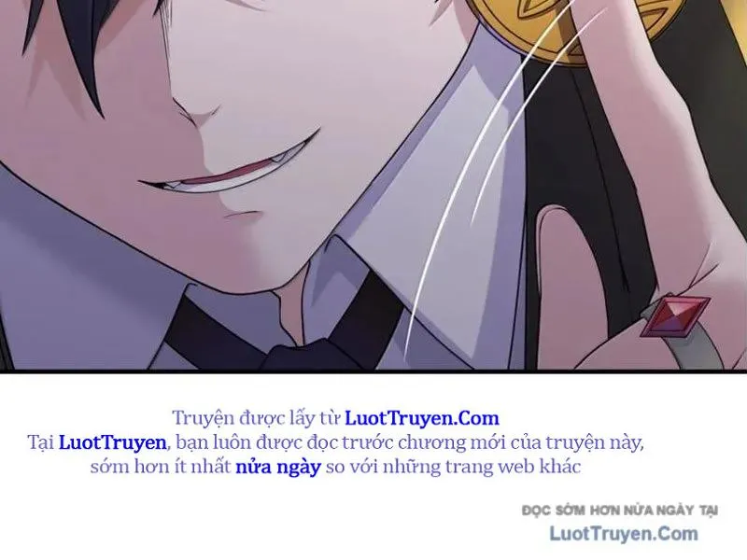Image resolution: width=747 pixels, height=560 pixels.
Task: Click the bold LuotTruyen text after 'Tại'
Action: click(x=112, y=442)
